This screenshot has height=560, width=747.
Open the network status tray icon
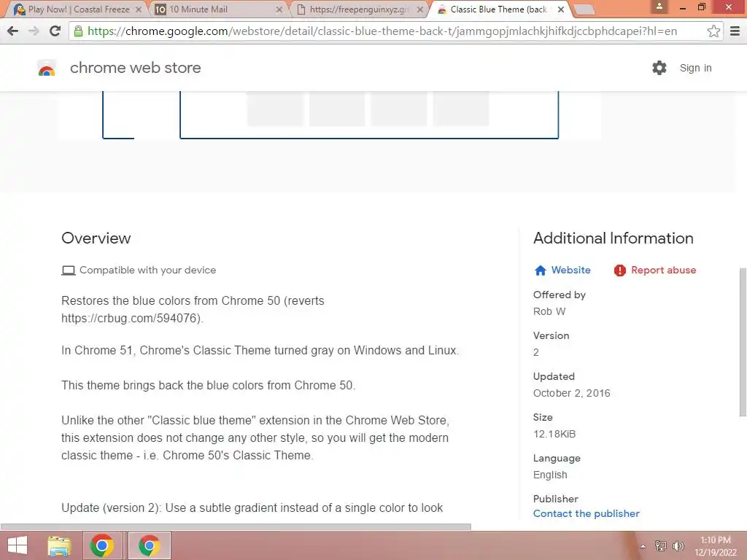pyautogui.click(x=660, y=545)
